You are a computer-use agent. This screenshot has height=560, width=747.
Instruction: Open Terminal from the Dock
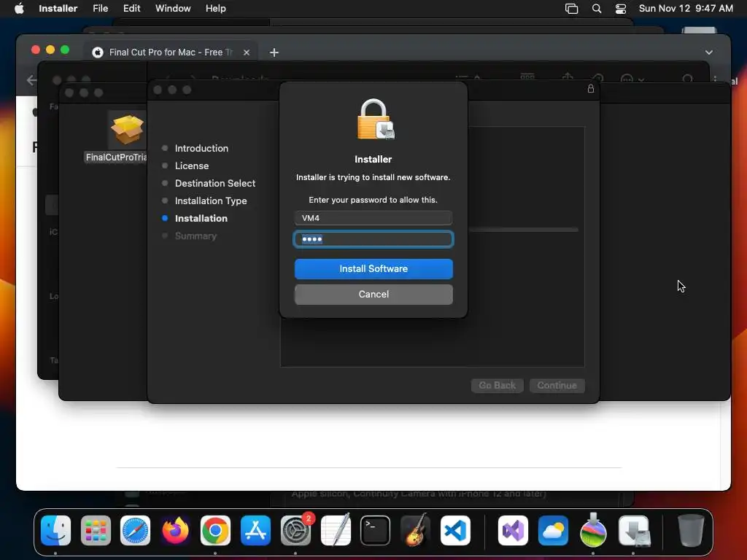pyautogui.click(x=376, y=531)
